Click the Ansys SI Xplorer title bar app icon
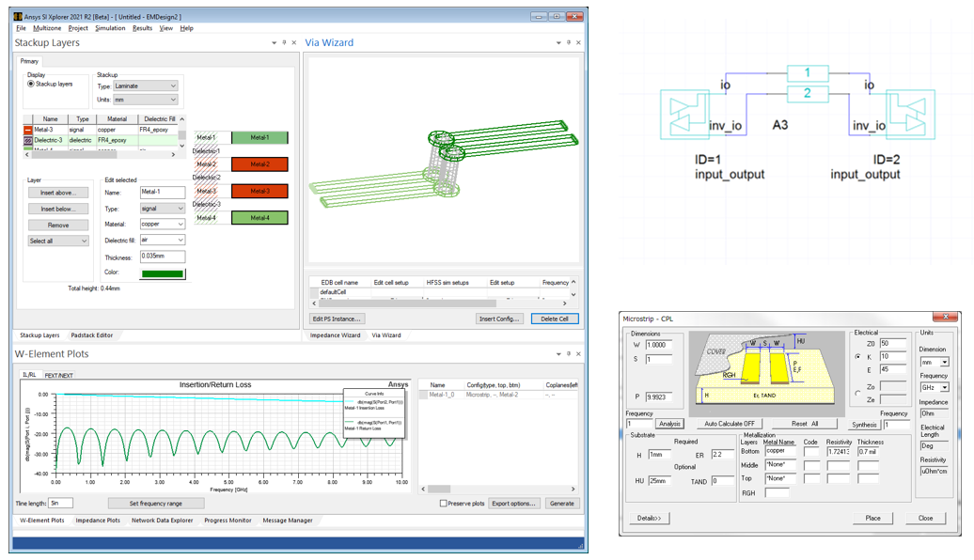The height and width of the screenshot is (560, 974). pyautogui.click(x=18, y=17)
